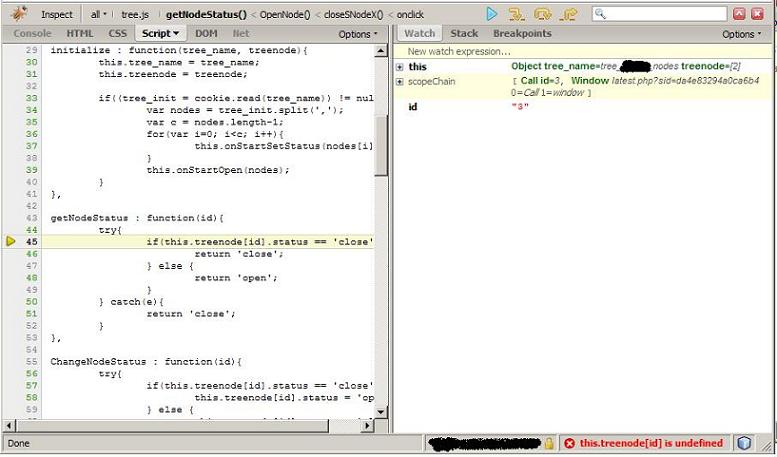Image resolution: width=777 pixels, height=457 pixels.
Task: Open the right panel Options menu
Action: (x=742, y=34)
